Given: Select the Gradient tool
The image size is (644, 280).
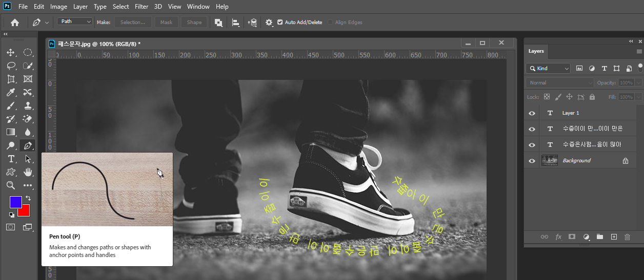Looking at the screenshot, I should tap(11, 132).
